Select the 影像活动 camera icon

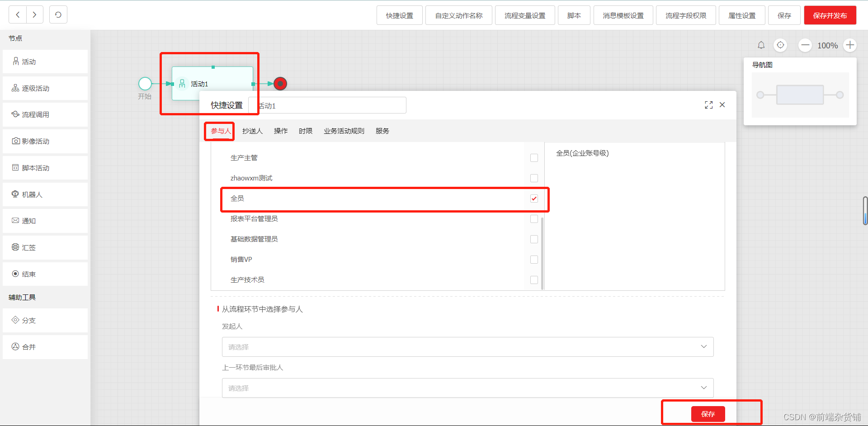pos(16,141)
